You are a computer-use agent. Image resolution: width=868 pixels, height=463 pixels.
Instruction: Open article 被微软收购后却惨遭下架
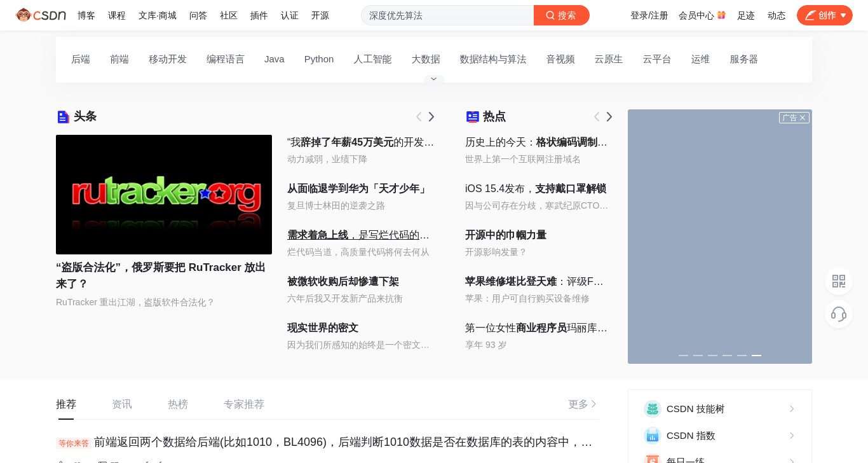[343, 282]
